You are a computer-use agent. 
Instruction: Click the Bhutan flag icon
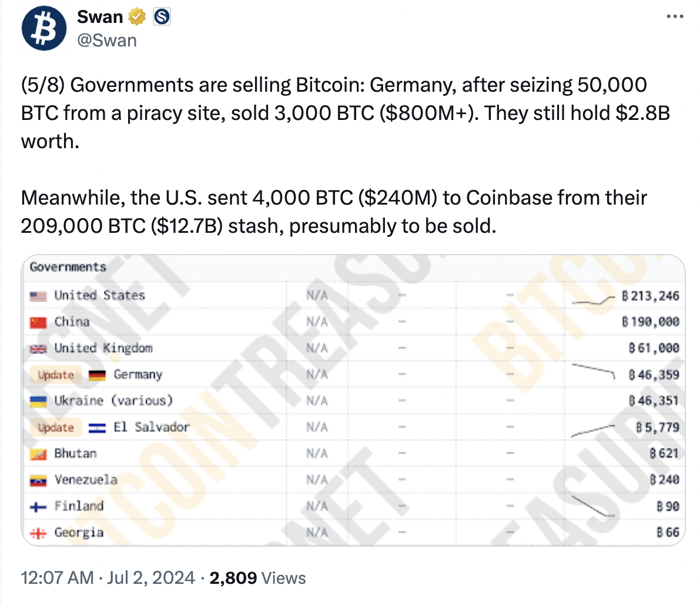38,454
